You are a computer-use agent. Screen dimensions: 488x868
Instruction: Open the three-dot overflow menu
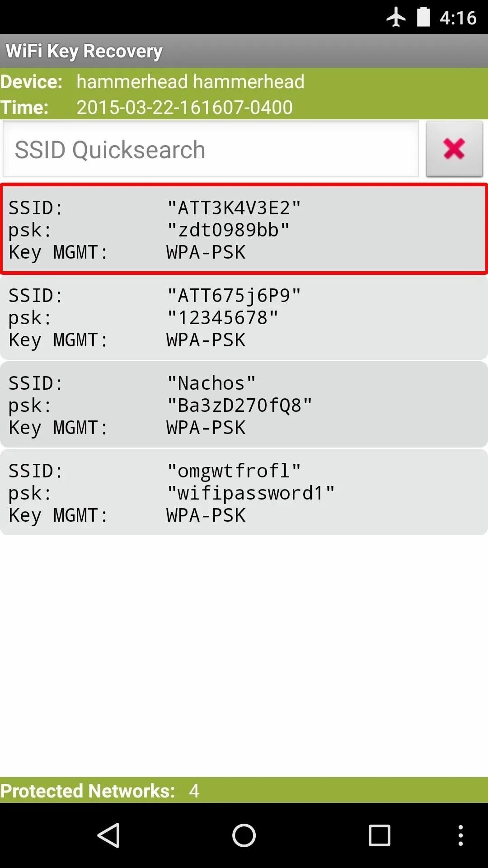(x=460, y=835)
